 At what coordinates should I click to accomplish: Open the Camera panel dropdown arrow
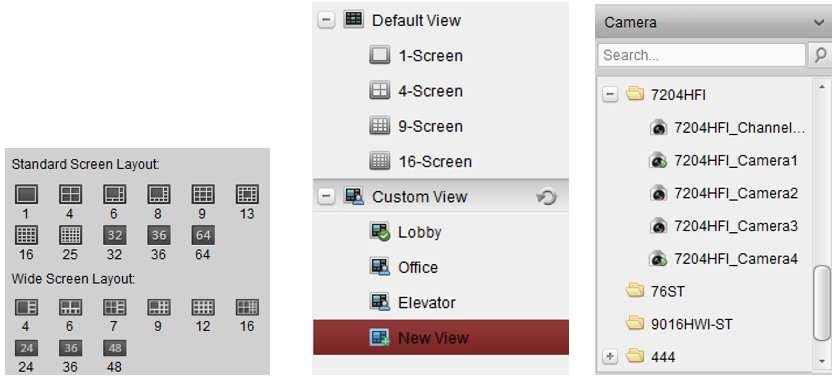[x=819, y=22]
